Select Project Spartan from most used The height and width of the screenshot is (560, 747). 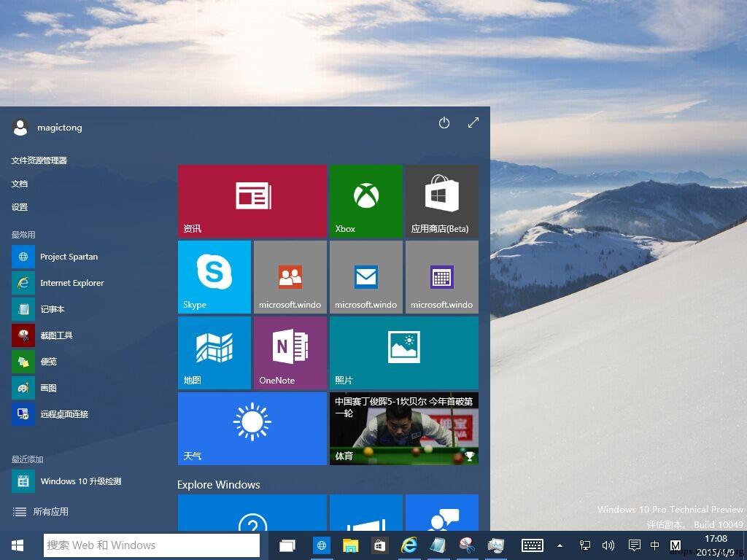coord(69,257)
